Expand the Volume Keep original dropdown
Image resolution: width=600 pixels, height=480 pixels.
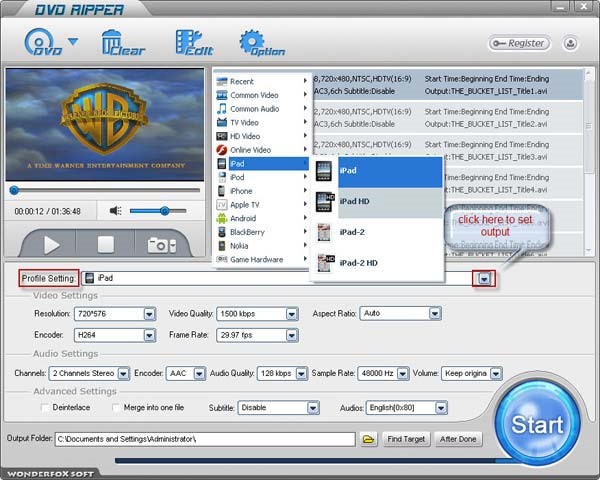[x=496, y=374]
